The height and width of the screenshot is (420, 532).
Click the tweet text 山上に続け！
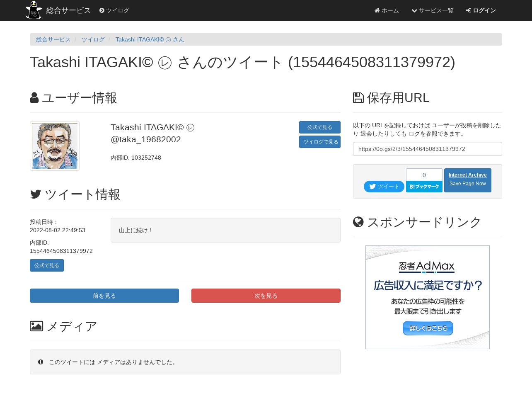[x=136, y=230]
